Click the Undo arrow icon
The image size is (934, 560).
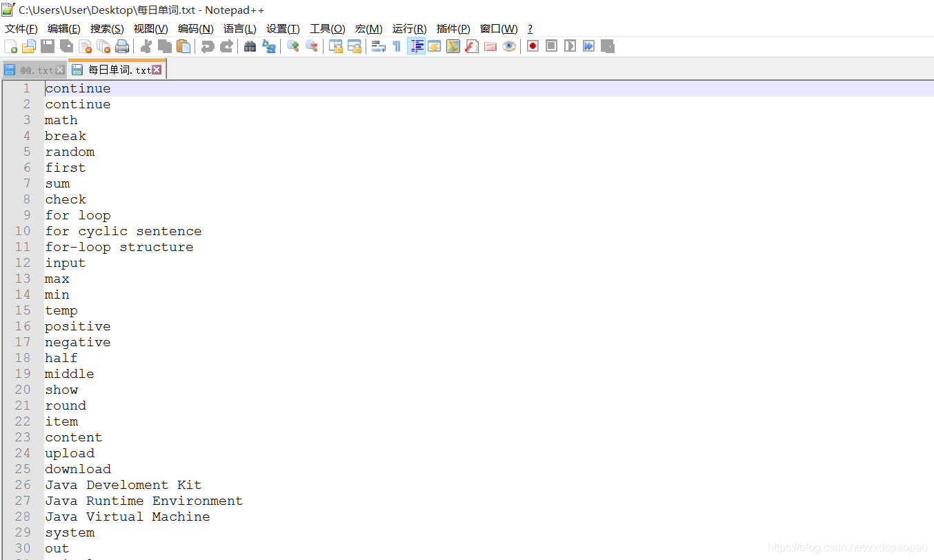[208, 46]
